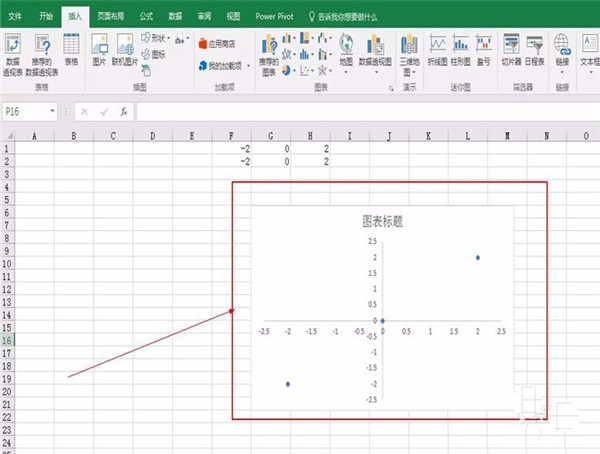
Task: Click the Timeline (日程表) filter icon
Action: (x=534, y=50)
